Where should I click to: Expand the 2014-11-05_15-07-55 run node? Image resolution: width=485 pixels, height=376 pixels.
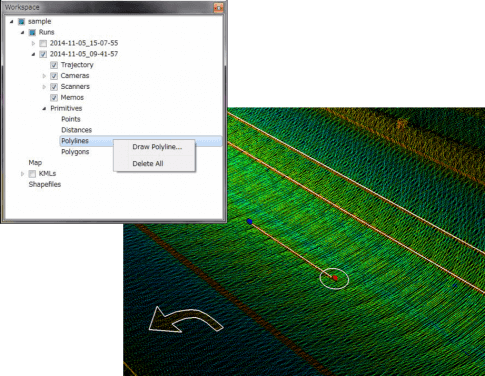click(33, 43)
